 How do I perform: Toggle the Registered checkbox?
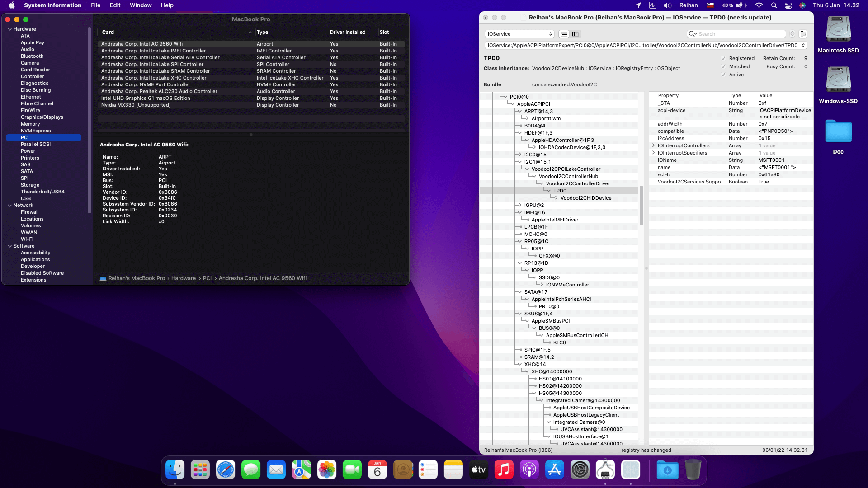tap(723, 58)
